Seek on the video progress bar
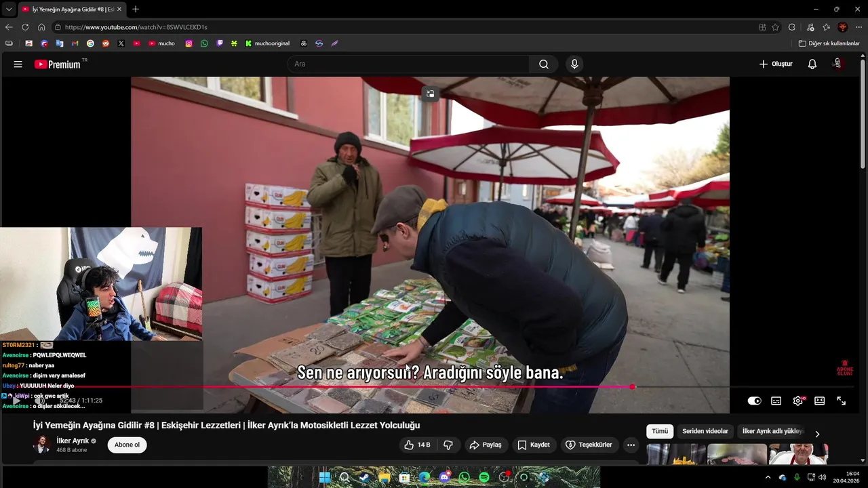The width and height of the screenshot is (868, 488). coord(430,387)
